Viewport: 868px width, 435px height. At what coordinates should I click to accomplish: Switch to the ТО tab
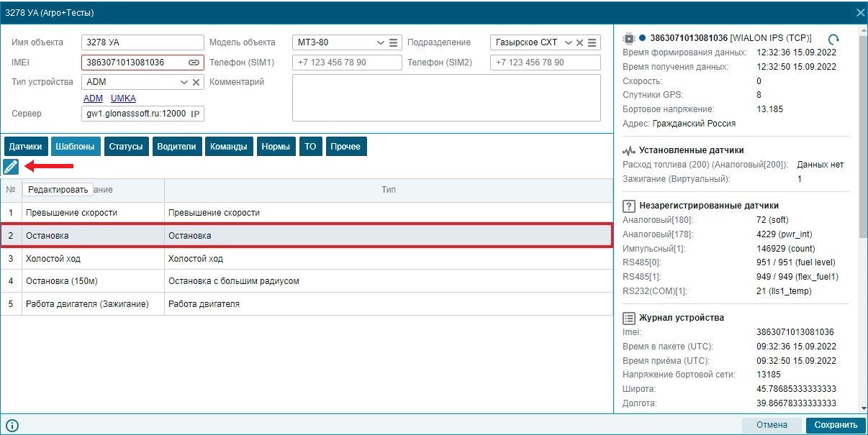tap(310, 146)
